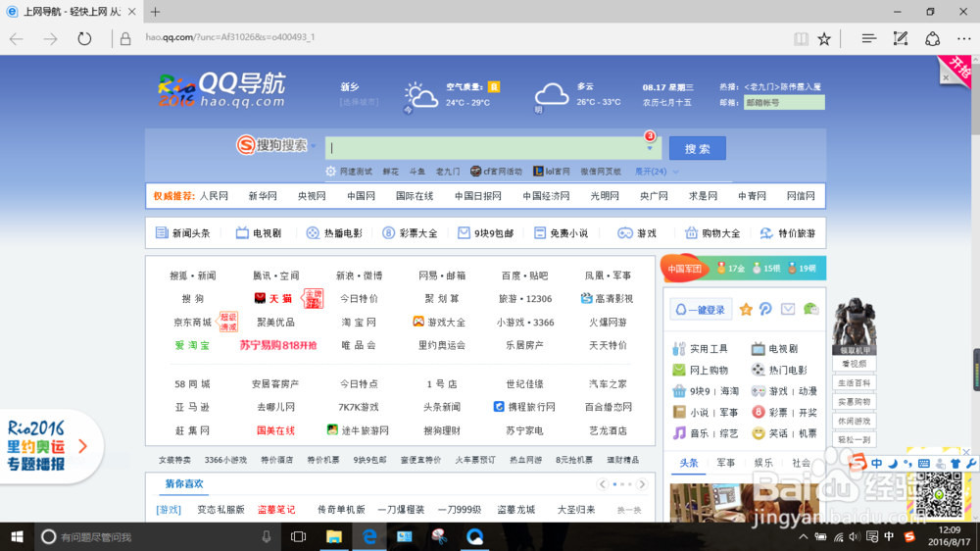
Task: Click the Edge share/notification icon
Action: click(933, 39)
